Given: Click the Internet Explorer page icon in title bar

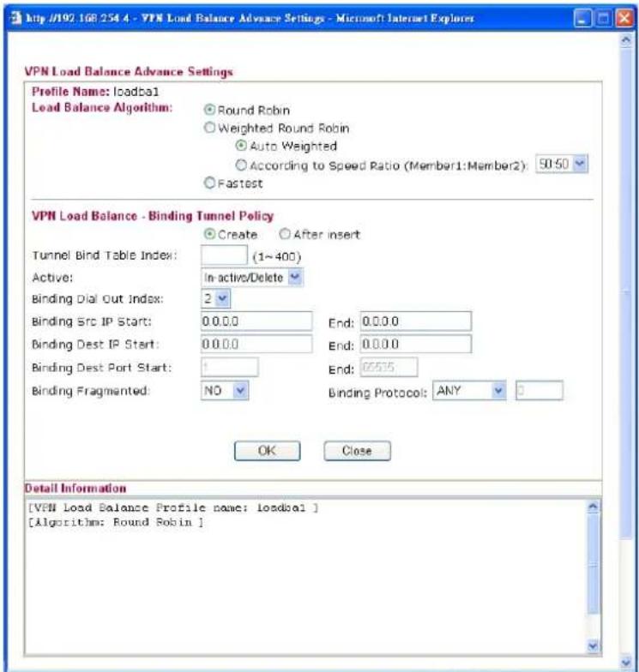Looking at the screenshot, I should [15, 18].
